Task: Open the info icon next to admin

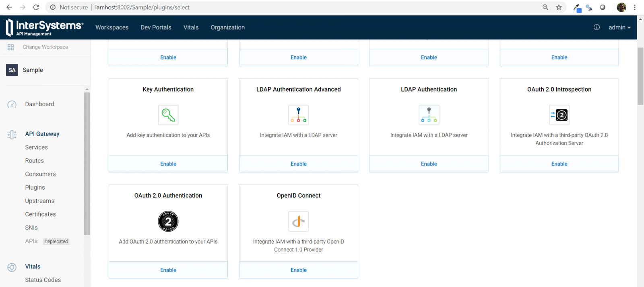Action: [x=597, y=27]
